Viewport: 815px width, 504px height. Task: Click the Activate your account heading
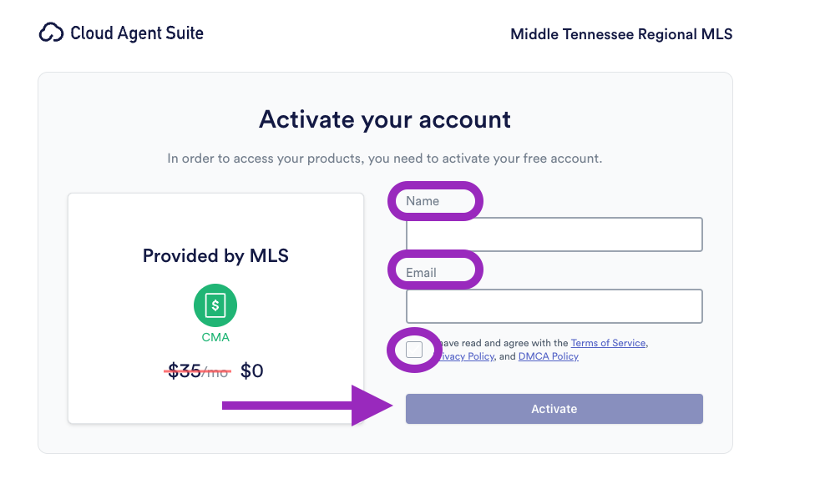point(385,119)
